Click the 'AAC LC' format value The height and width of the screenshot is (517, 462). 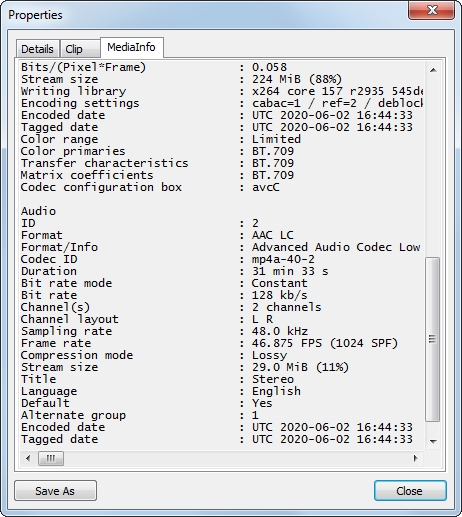pos(273,235)
